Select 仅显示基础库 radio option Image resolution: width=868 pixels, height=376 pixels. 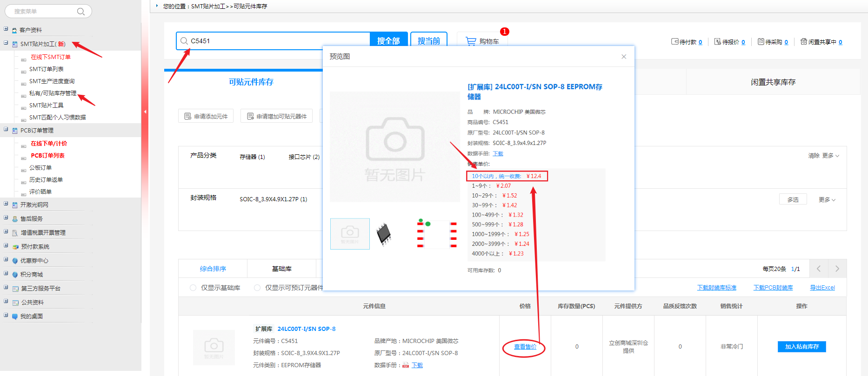[193, 288]
